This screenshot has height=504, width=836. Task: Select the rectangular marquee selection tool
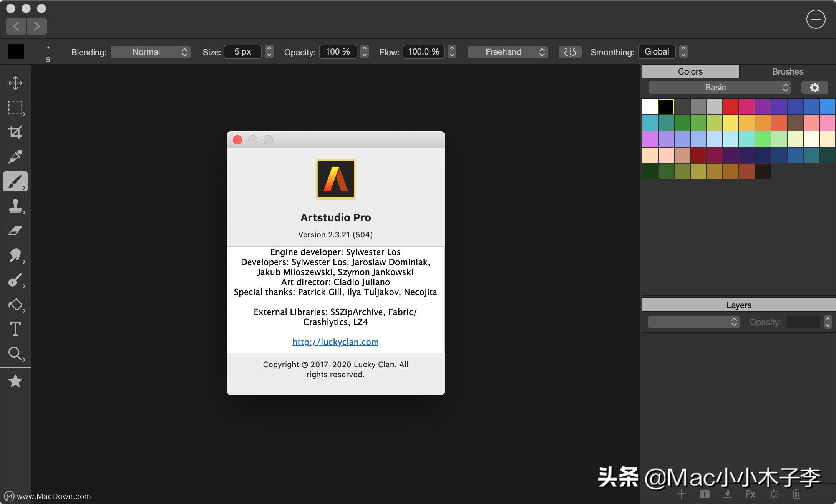click(16, 108)
